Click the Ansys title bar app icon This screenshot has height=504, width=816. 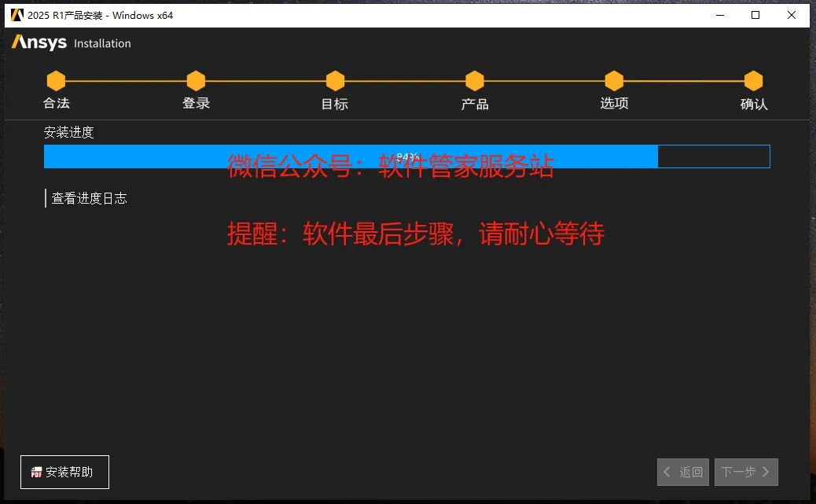pos(17,15)
